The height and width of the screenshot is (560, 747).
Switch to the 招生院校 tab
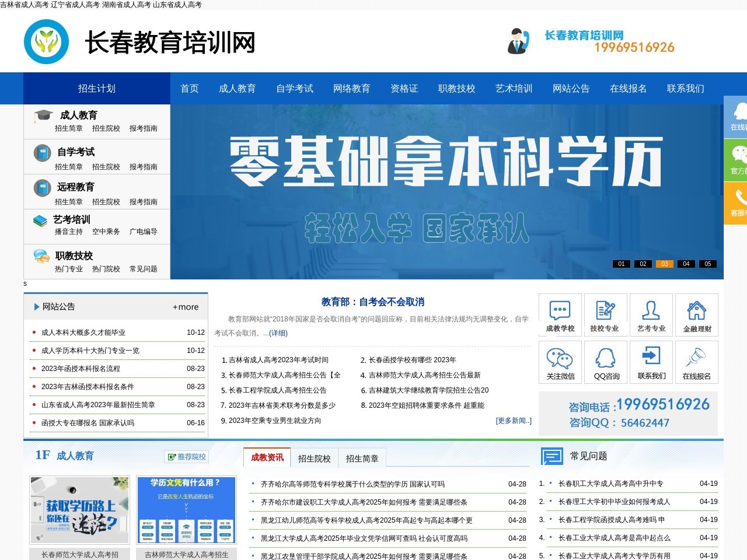click(314, 459)
